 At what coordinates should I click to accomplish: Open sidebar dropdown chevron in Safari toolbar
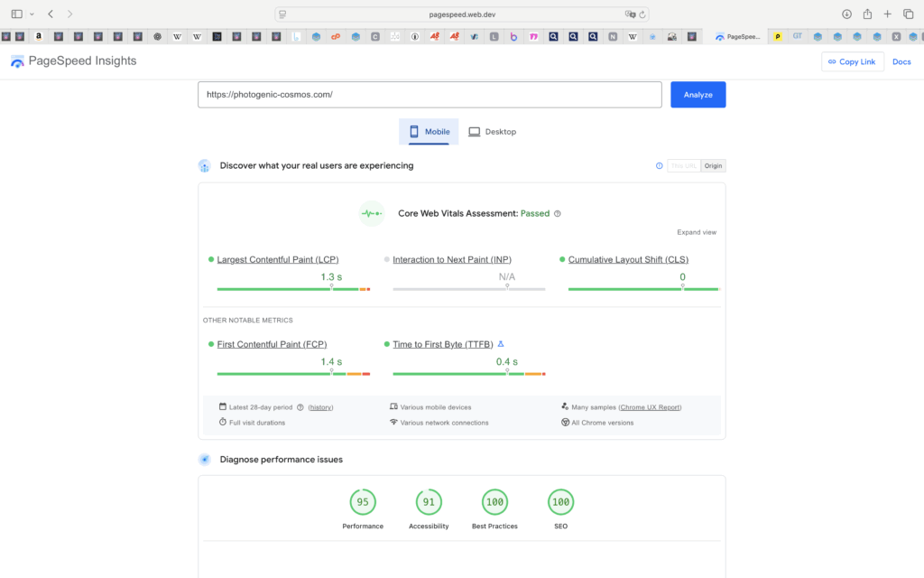tap(32, 14)
